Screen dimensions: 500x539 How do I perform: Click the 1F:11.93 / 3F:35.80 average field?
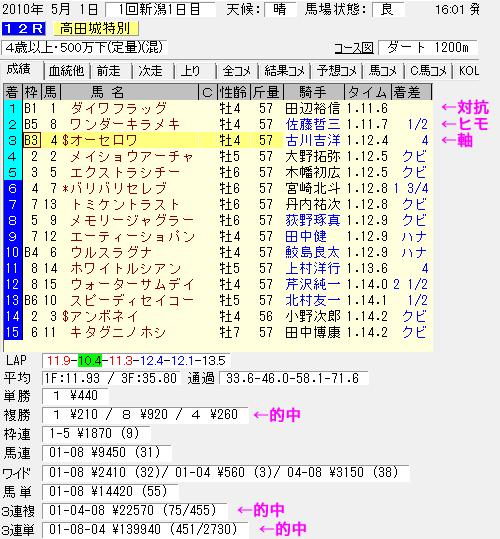(111, 378)
